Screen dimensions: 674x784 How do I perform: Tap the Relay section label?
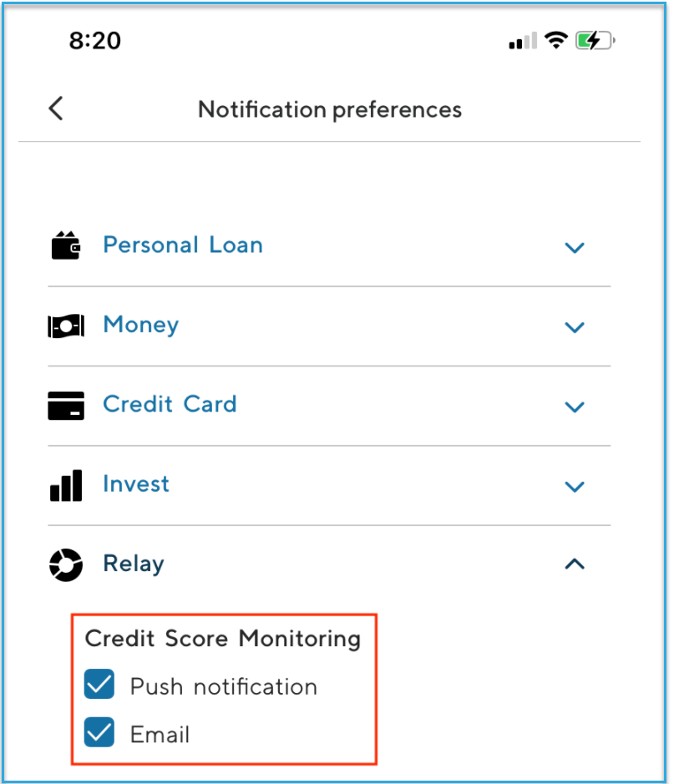tap(134, 564)
